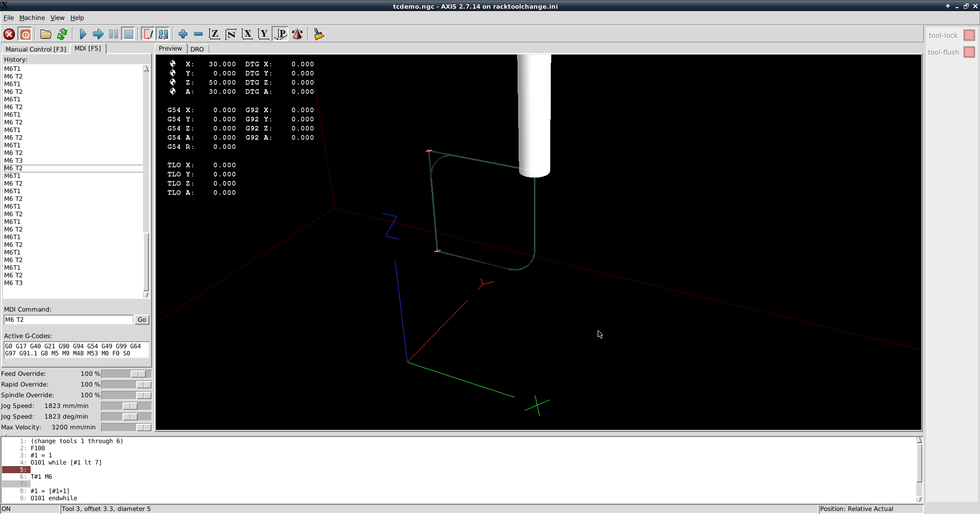Switch to Y front view
Screen dimensions: 980x514
263,34
